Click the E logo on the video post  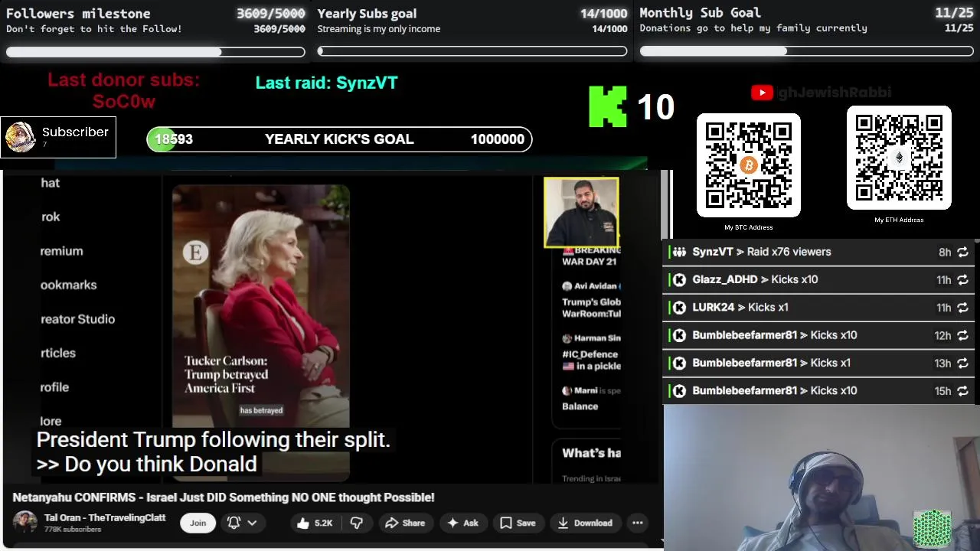pos(195,253)
